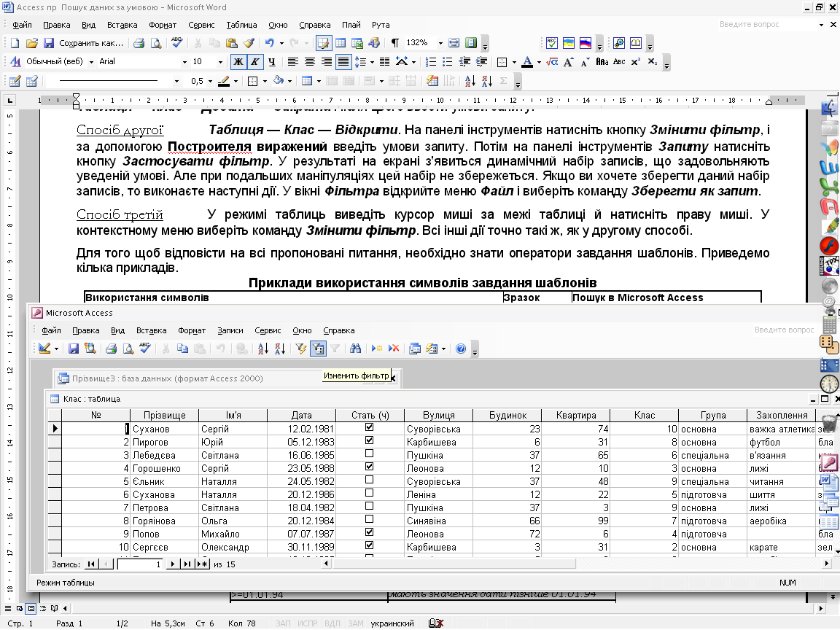840x630 pixels.
Task: Sort descending in Access toolbar
Action: tap(280, 349)
